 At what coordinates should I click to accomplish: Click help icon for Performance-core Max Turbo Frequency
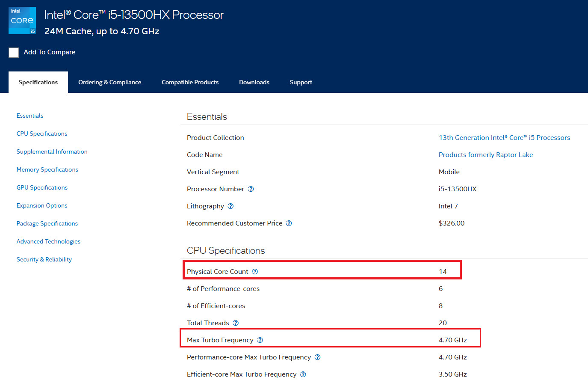click(x=317, y=357)
